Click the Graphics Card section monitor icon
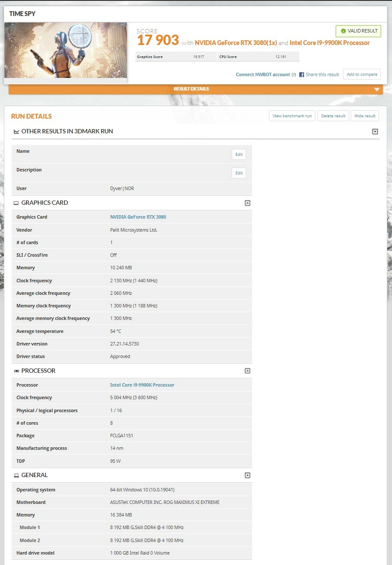Screen dimensions: 392x565 16,203
